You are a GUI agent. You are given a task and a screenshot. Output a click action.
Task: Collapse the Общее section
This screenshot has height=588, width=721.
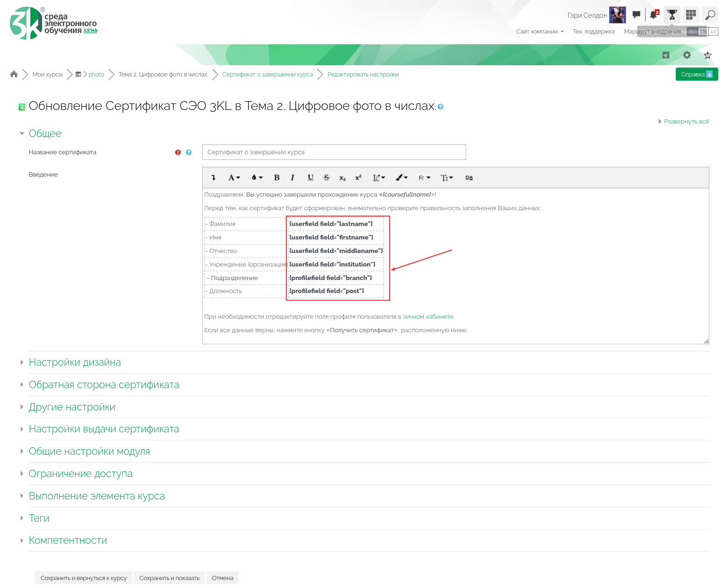[x=45, y=134]
